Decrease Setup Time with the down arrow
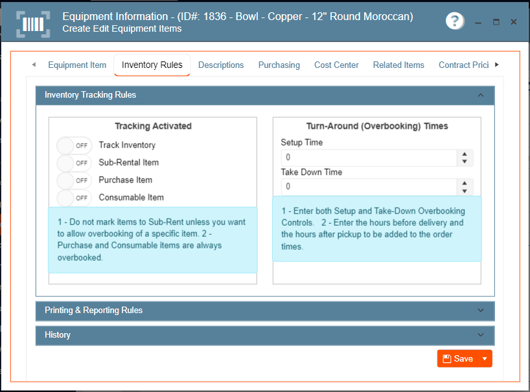The height and width of the screenshot is (392, 530). 465,162
